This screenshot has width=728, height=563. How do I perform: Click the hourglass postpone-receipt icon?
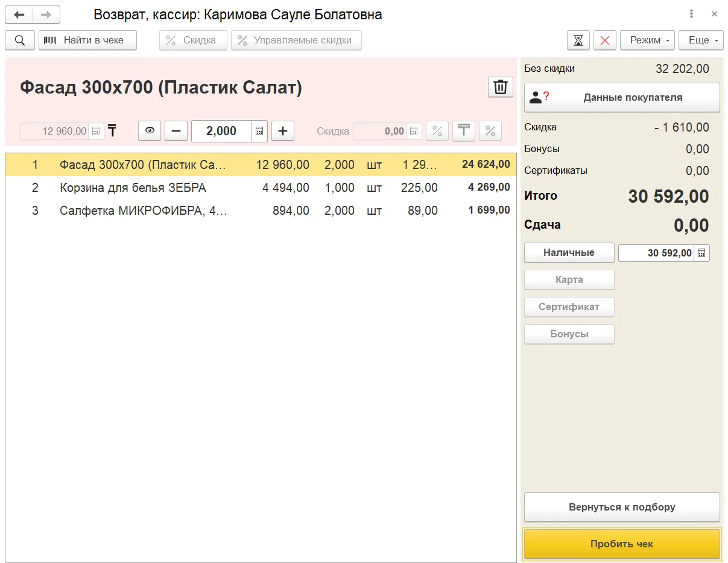578,40
